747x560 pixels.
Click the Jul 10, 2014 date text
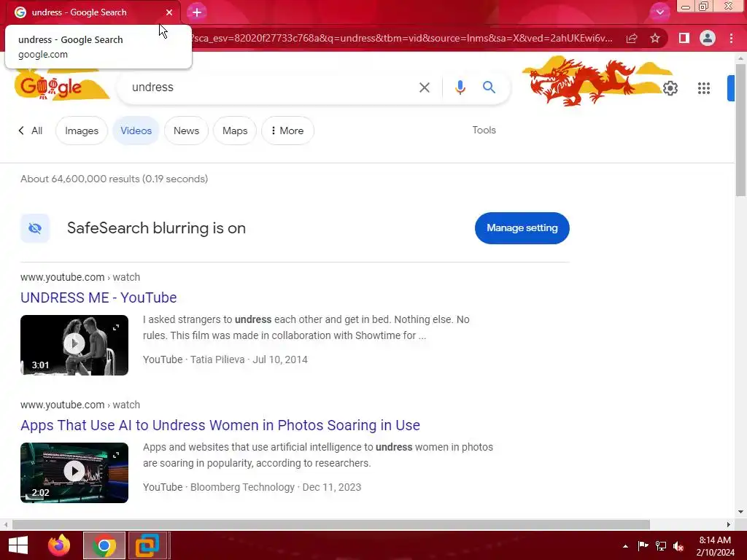point(280,359)
